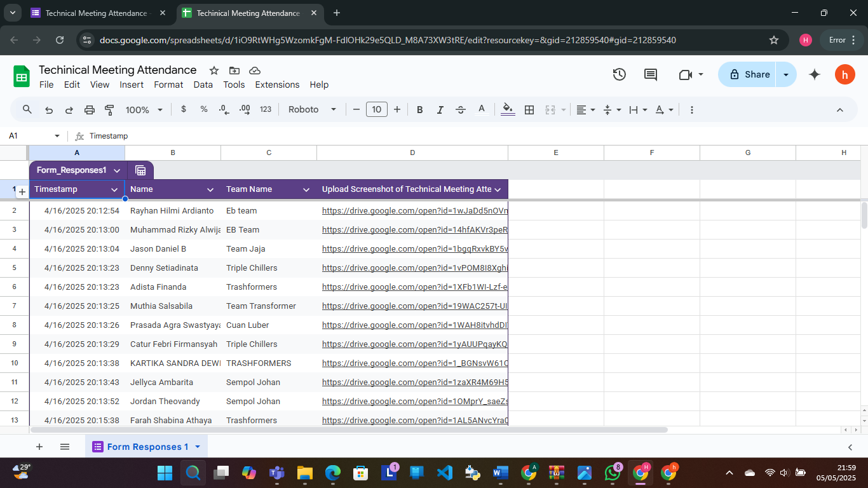868x488 pixels.
Task: Select the paint format roller icon
Action: tap(109, 110)
